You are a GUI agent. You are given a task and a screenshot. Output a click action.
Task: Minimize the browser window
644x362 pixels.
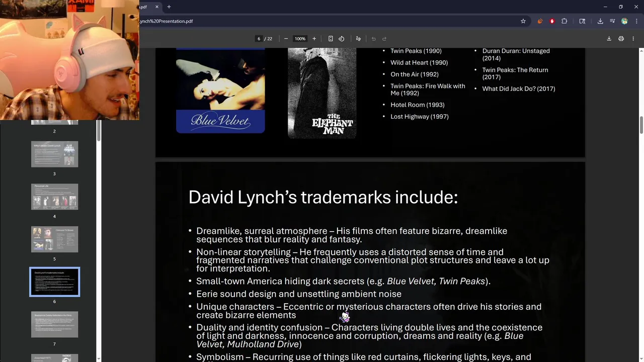[605, 7]
